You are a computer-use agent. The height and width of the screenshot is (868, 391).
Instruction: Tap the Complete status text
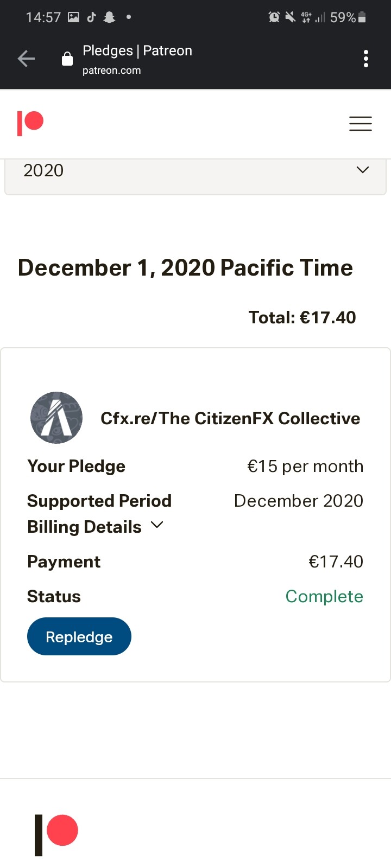click(324, 596)
